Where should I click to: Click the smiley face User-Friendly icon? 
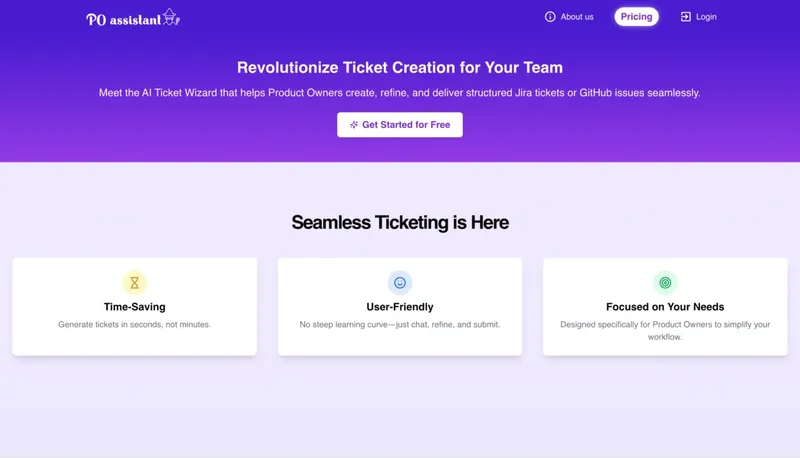[x=400, y=283]
